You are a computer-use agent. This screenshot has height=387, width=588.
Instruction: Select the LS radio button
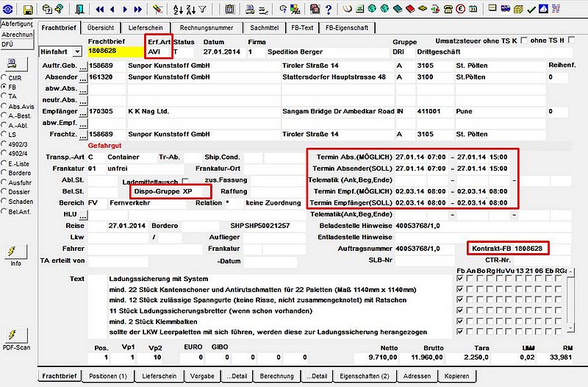[4, 134]
